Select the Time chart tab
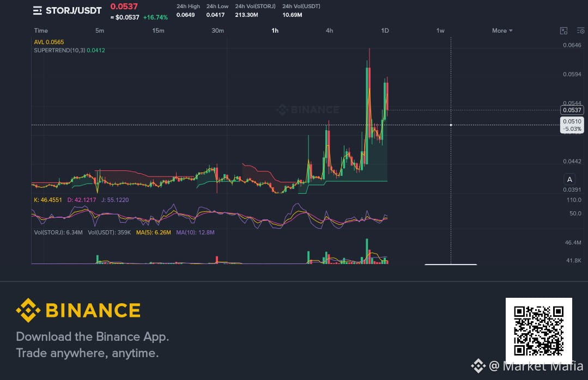Image resolution: width=588 pixels, height=380 pixels. point(41,30)
